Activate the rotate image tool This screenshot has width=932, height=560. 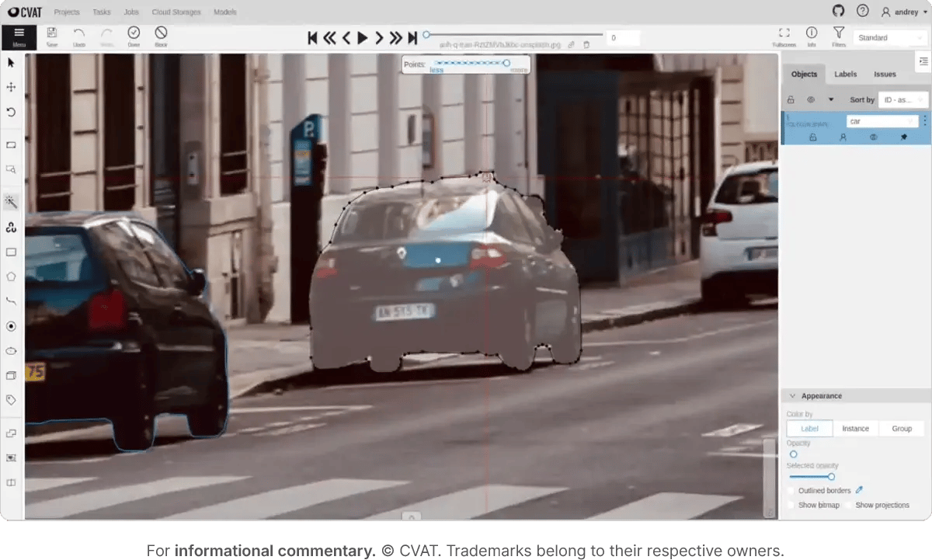point(11,113)
